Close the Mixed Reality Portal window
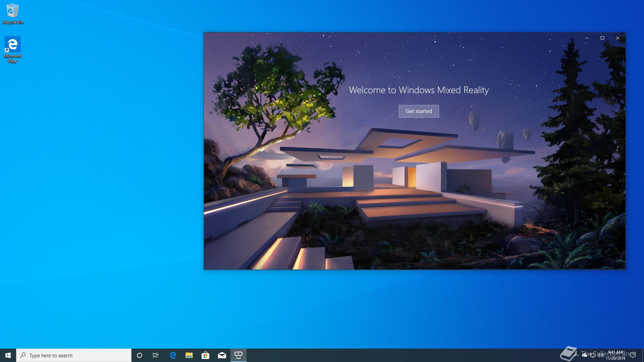Image resolution: width=644 pixels, height=362 pixels. pos(618,38)
